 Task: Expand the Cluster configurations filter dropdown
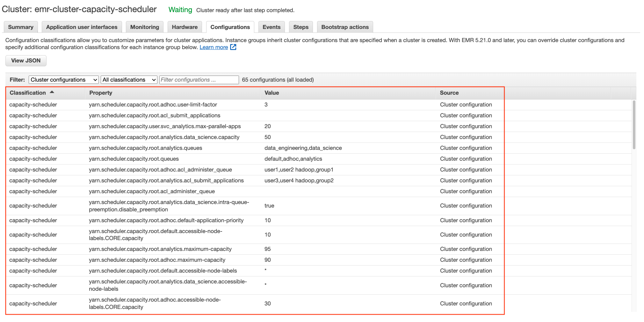coord(63,80)
